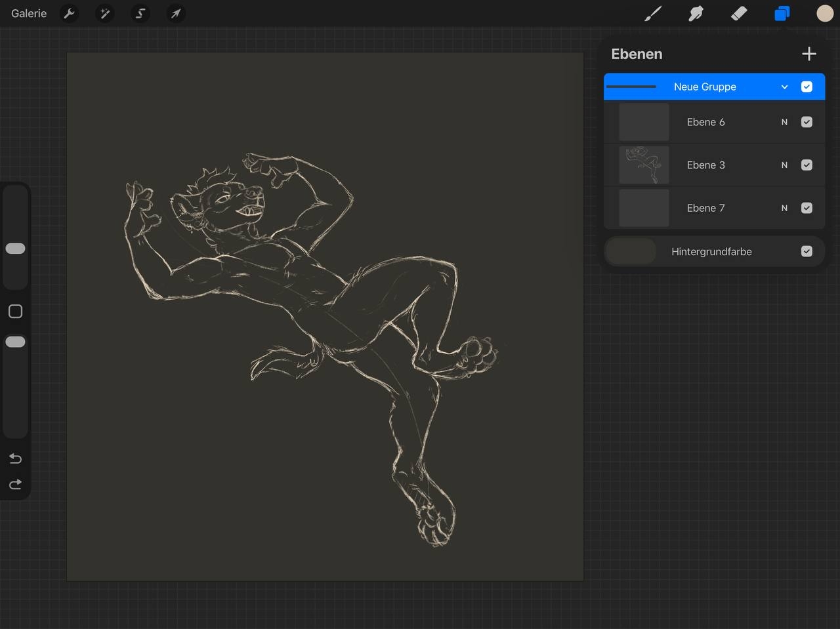Open the Actions wrench menu
This screenshot has width=840, height=629.
tap(69, 13)
